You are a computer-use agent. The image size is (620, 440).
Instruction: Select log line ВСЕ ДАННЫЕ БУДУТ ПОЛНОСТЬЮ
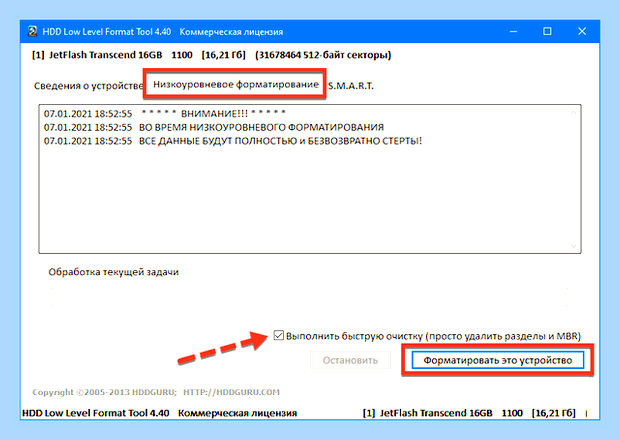coord(232,141)
